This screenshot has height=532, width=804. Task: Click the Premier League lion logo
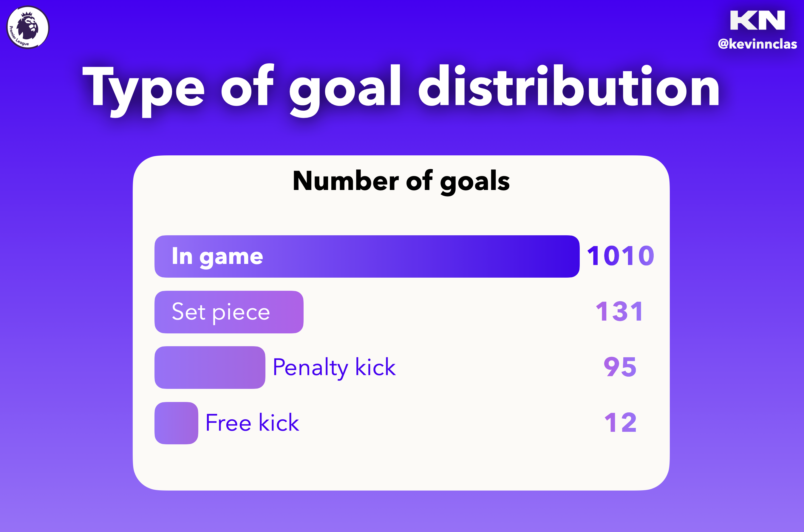pos(28,27)
